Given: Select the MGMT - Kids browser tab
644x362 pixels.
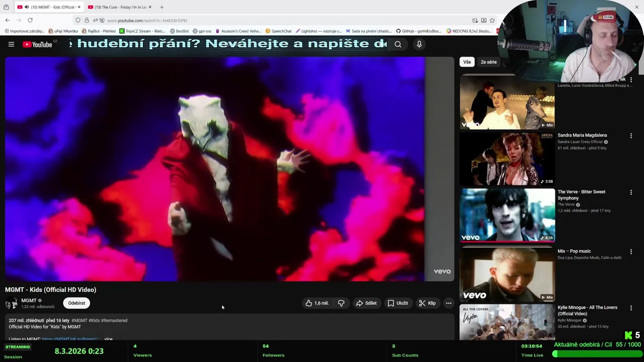Looking at the screenshot, I should point(48,7).
